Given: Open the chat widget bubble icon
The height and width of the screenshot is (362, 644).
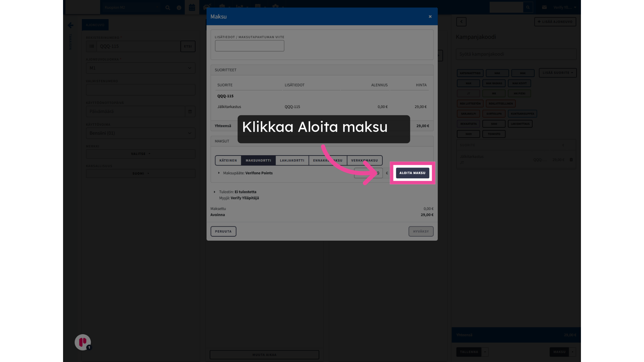Looking at the screenshot, I should (83, 342).
